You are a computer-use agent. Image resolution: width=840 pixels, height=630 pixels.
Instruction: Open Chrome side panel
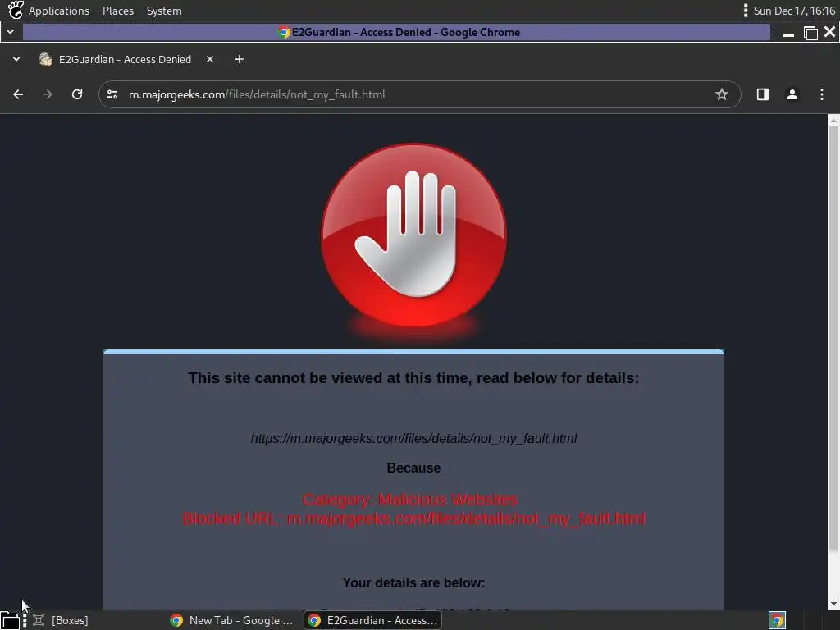(x=762, y=94)
